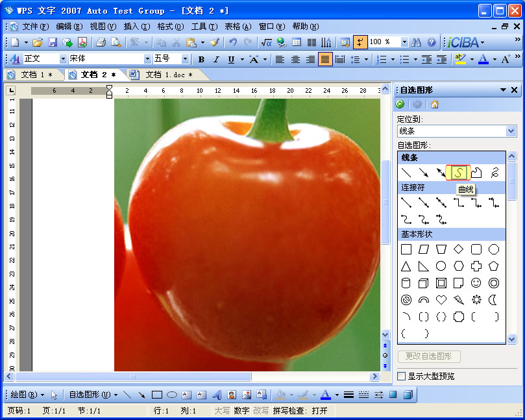Select the Curve shape tool
The height and width of the screenshot is (420, 525).
(x=458, y=172)
